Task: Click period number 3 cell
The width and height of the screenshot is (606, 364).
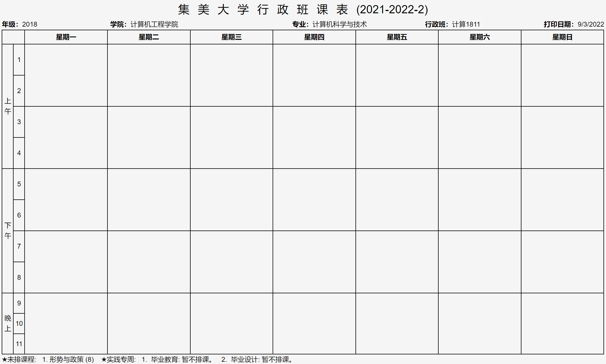Action: pos(19,122)
